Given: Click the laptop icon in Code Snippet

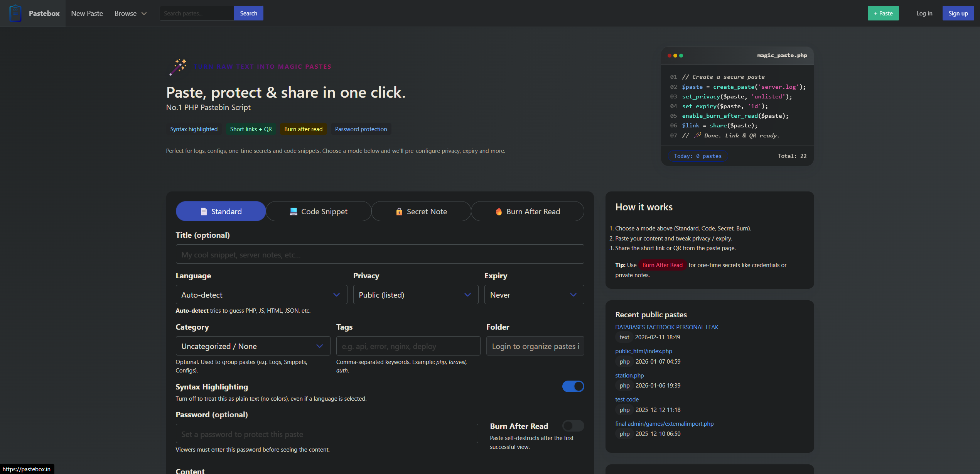Looking at the screenshot, I should [x=293, y=212].
